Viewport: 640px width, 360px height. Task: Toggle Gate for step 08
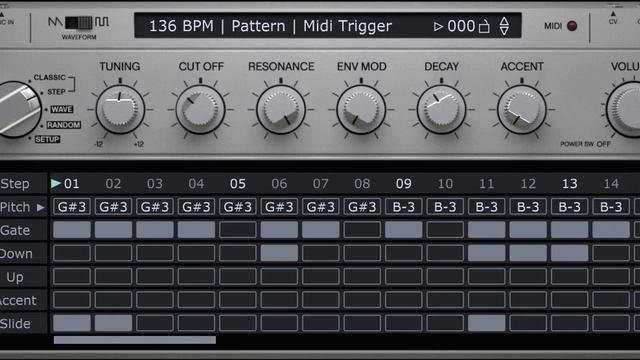point(362,230)
